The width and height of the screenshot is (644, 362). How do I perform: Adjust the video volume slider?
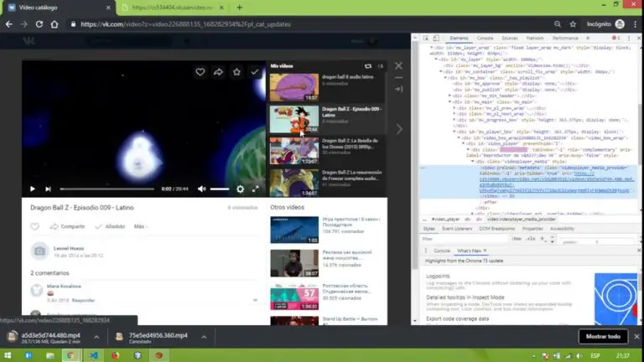click(x=220, y=189)
